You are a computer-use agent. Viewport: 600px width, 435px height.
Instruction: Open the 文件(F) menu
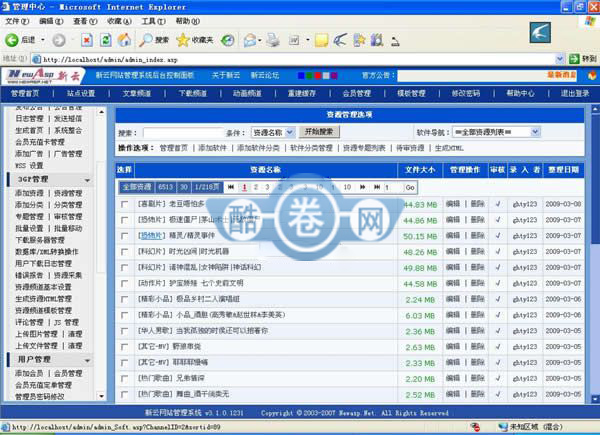pyautogui.click(x=17, y=21)
